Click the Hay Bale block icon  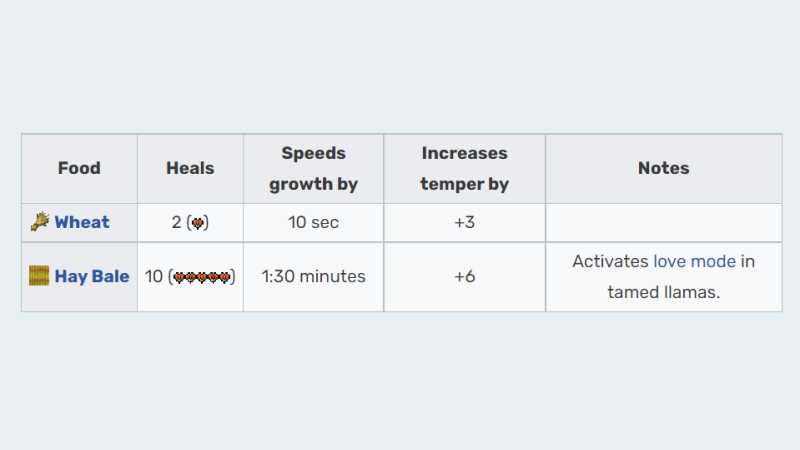[39, 276]
